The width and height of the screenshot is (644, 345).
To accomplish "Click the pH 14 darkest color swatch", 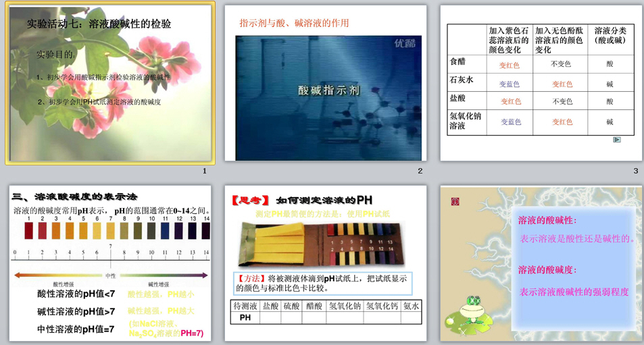I will point(206,232).
